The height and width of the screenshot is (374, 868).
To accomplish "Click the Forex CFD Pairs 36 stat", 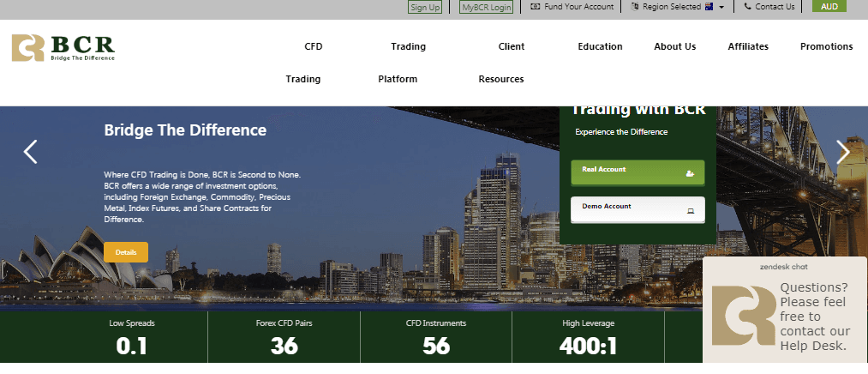I will click(x=284, y=337).
